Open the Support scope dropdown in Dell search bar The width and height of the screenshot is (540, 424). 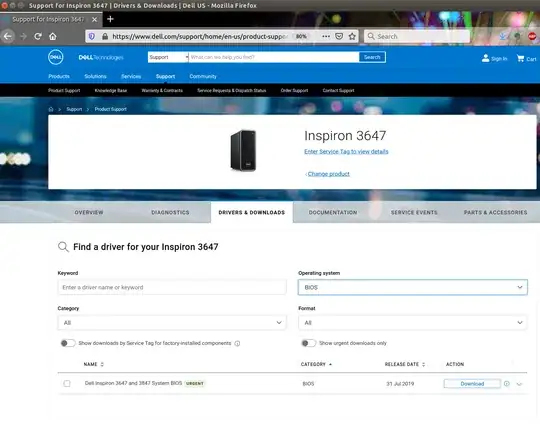[168, 57]
